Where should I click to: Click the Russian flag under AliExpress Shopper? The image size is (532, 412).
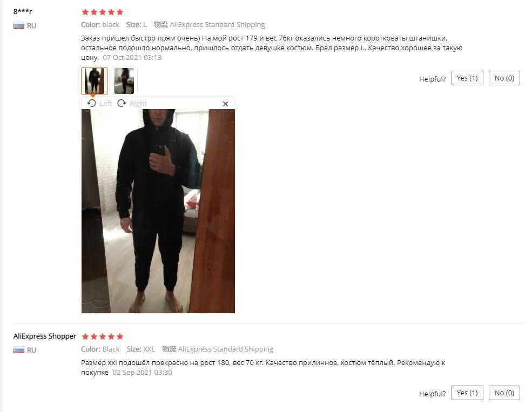tap(19, 350)
